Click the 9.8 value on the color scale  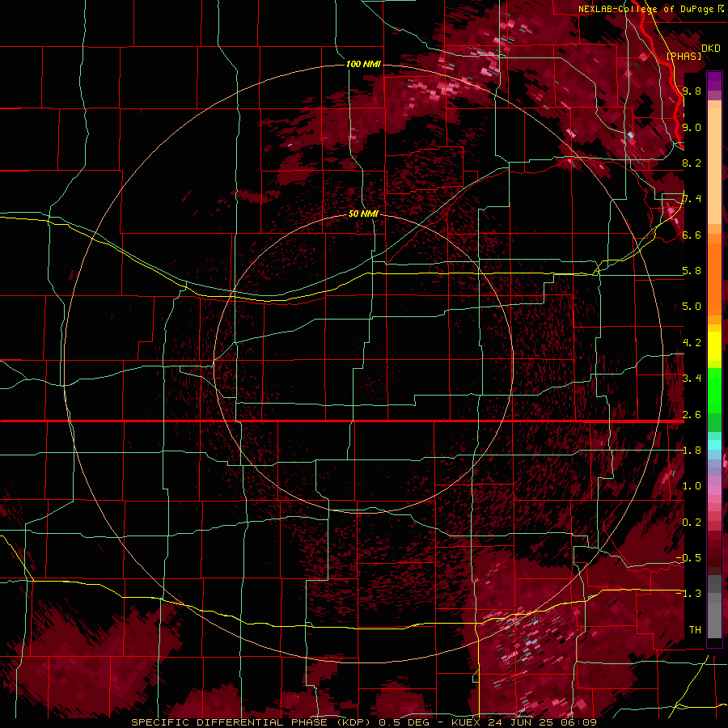[x=692, y=91]
